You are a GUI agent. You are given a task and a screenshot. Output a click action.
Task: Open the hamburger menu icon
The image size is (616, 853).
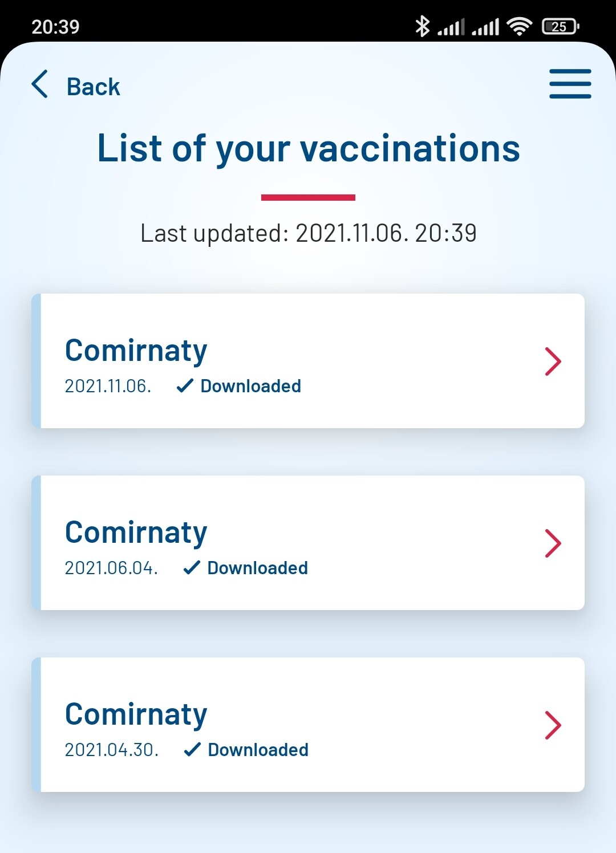[x=570, y=84]
